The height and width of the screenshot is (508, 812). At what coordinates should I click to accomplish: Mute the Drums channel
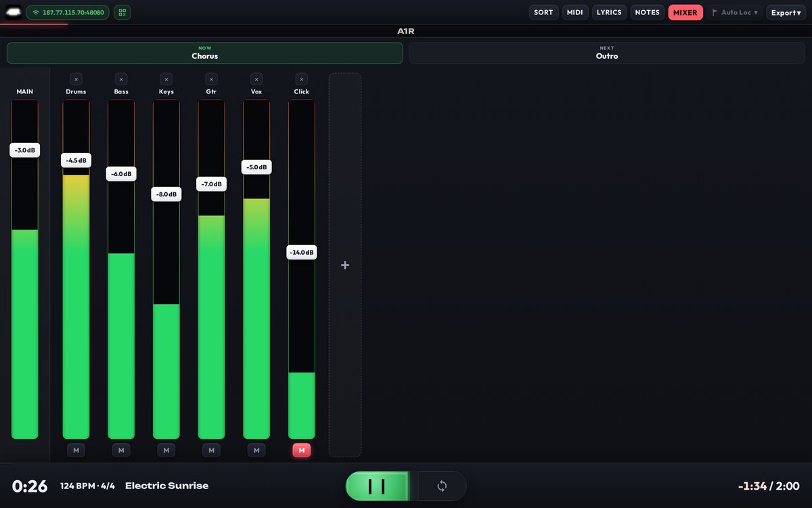(x=76, y=450)
